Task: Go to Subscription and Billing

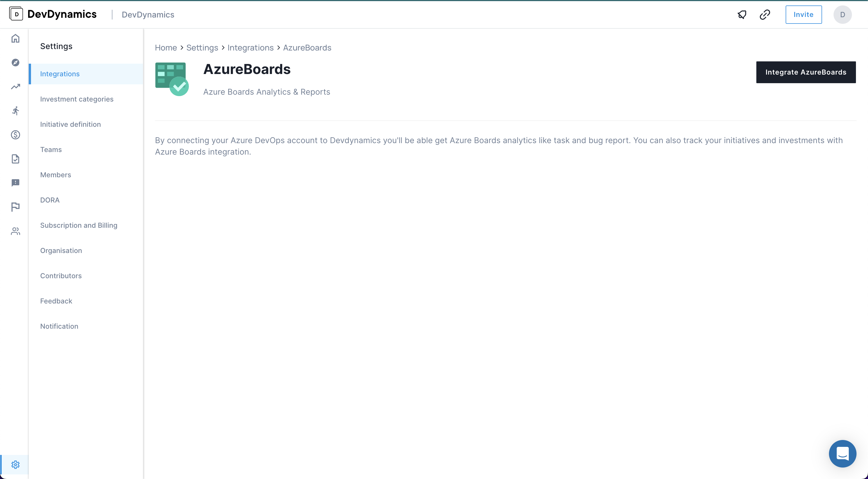Action: coord(79,225)
